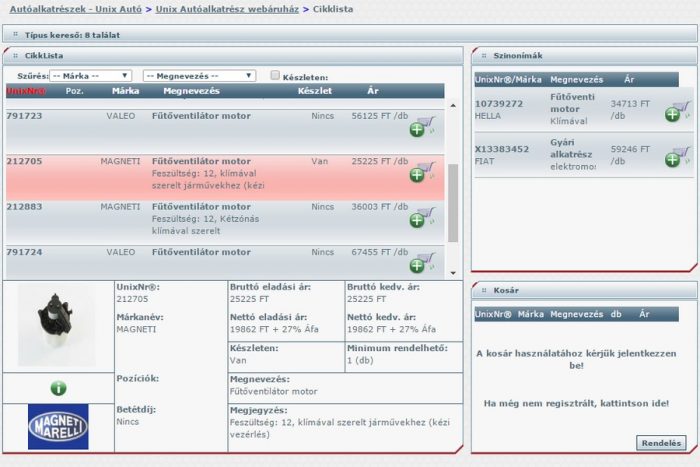
Task: Click Típus kereső: 8 találat title
Action: pyautogui.click(x=72, y=35)
